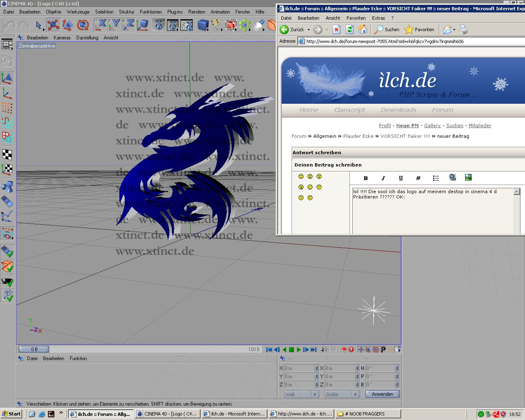525x420 pixels.
Task: Select the Edges mode tool
Action: (x=7, y=123)
